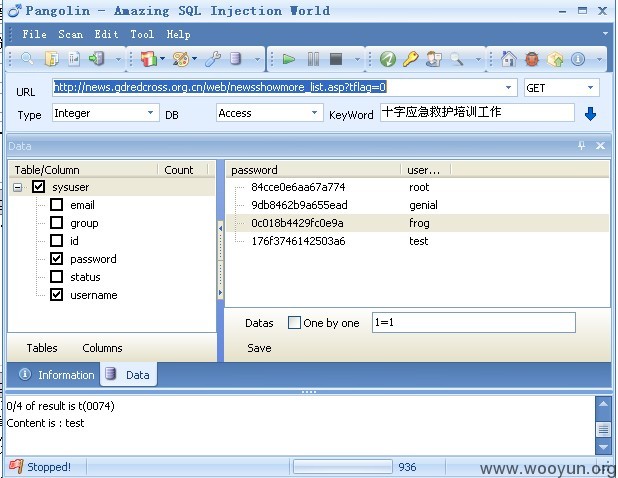The image size is (618, 478).
Task: Click the log scrollbar down arrow
Action: (603, 447)
